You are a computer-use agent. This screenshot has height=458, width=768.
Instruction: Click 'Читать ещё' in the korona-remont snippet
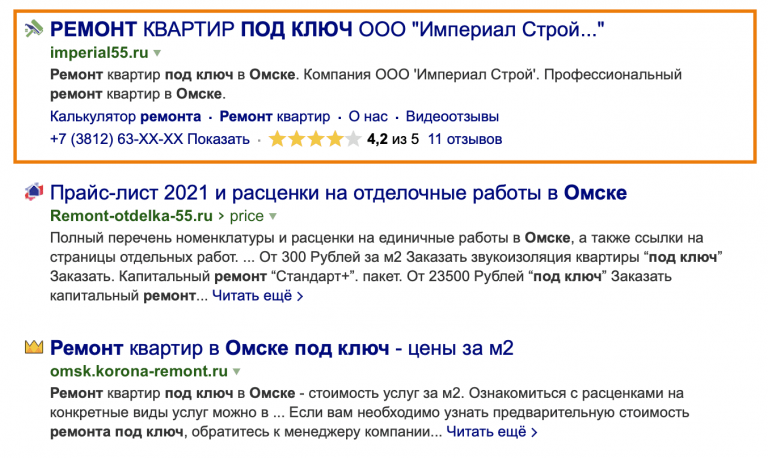(492, 432)
